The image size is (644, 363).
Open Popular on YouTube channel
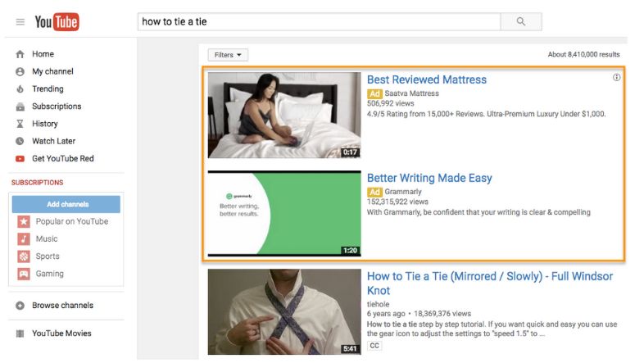(x=72, y=221)
